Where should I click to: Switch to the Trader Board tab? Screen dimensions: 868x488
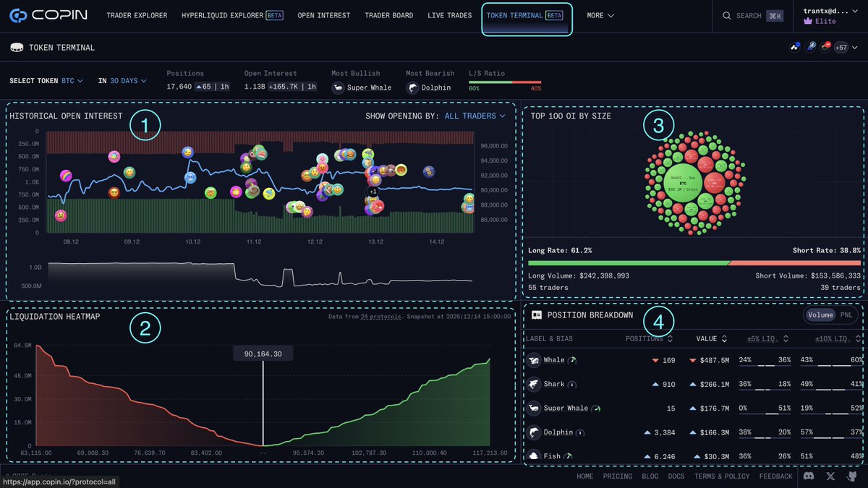389,15
